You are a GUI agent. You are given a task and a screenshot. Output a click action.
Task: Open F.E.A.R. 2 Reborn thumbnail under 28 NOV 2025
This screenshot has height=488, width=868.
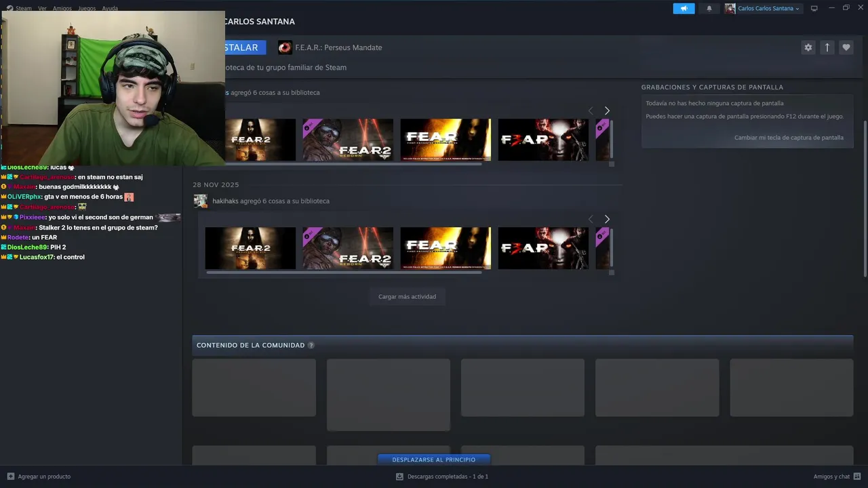[x=348, y=248]
